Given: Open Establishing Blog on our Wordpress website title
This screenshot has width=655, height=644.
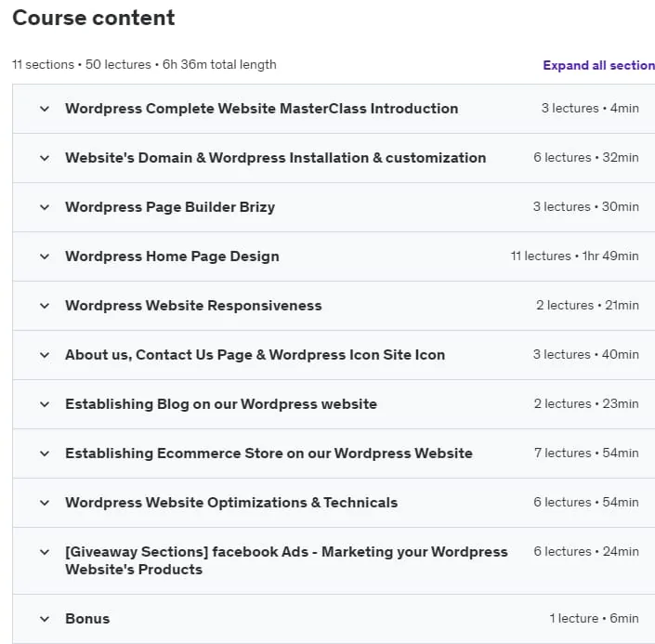Looking at the screenshot, I should (x=221, y=404).
